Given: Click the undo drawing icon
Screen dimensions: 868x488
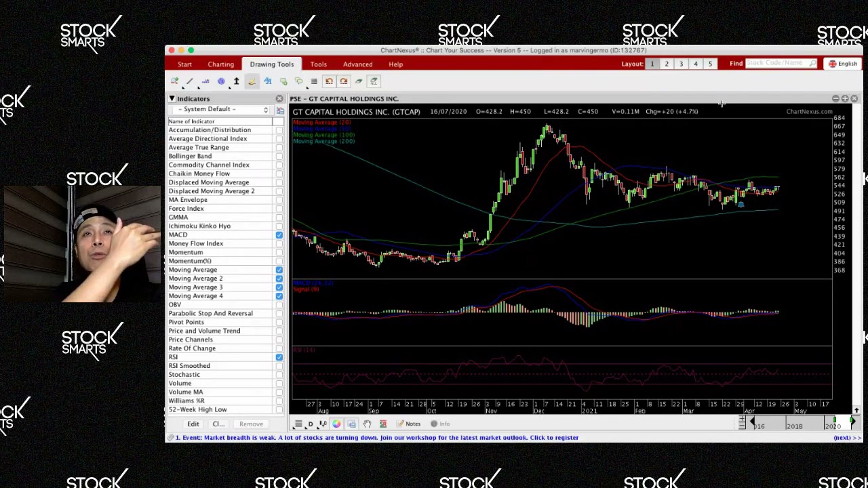Looking at the screenshot, I should coord(329,81).
